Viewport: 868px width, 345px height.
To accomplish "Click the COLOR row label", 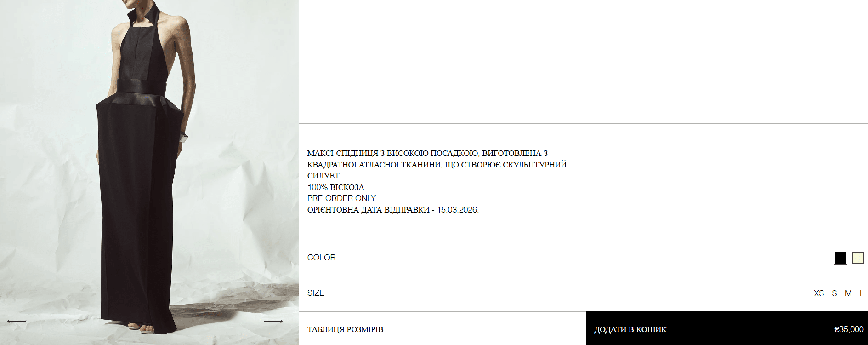I will (321, 258).
